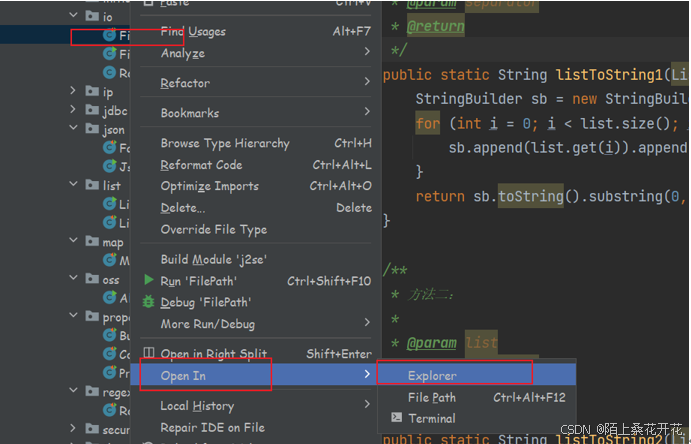Choose Explorer in the Open In submenu

[x=477, y=375]
